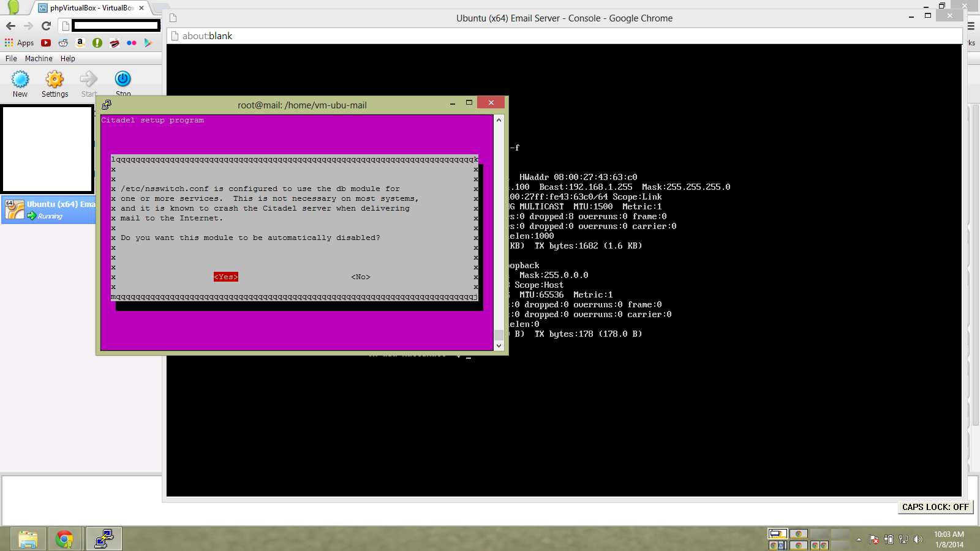Open the Help menu in phpVirtualBox

[x=68, y=59]
